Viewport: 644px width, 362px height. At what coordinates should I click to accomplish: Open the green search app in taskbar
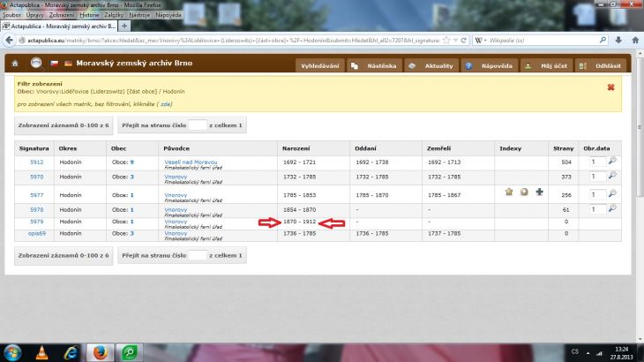click(129, 352)
